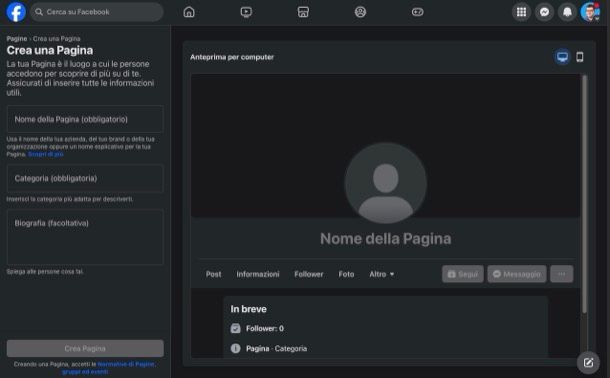Click the Crea Pagina button
This screenshot has height=378, width=610.
coord(85,348)
